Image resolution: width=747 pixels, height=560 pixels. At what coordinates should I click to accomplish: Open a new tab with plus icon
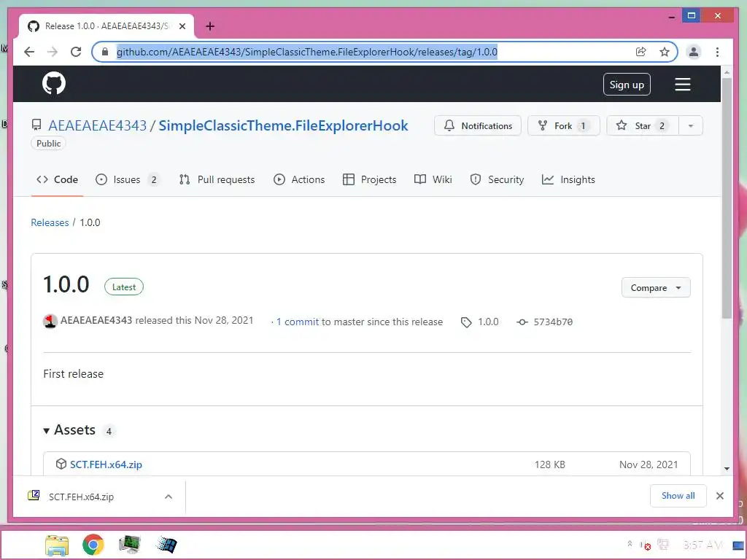pyautogui.click(x=210, y=26)
